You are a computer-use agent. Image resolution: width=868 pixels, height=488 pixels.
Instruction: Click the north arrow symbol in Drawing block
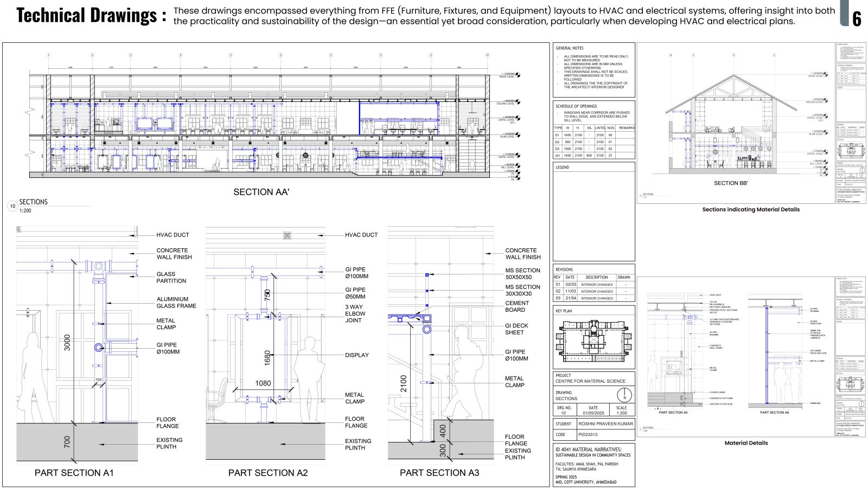tap(624, 395)
